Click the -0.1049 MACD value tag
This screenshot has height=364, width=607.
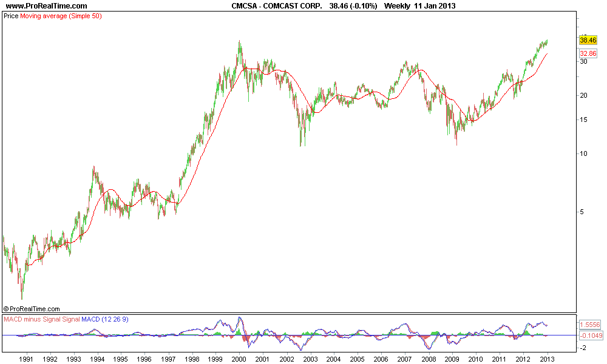(x=591, y=335)
